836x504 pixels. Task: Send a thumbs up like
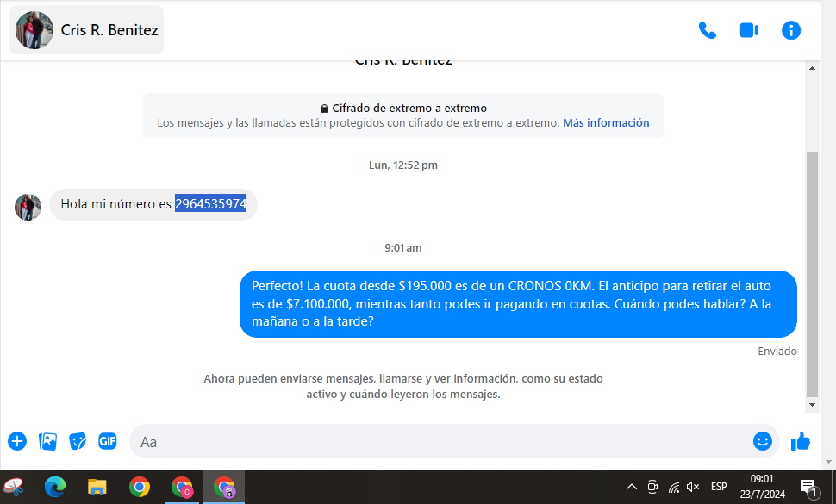click(801, 441)
